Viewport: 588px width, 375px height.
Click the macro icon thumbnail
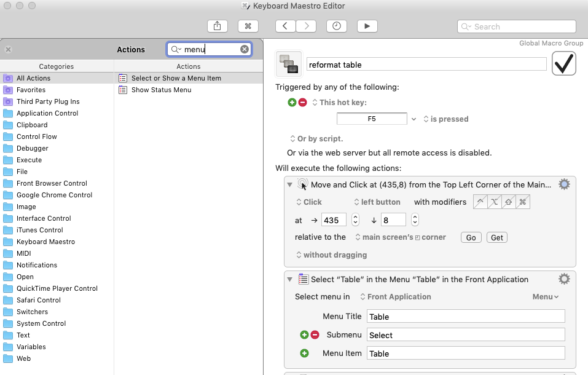[288, 64]
